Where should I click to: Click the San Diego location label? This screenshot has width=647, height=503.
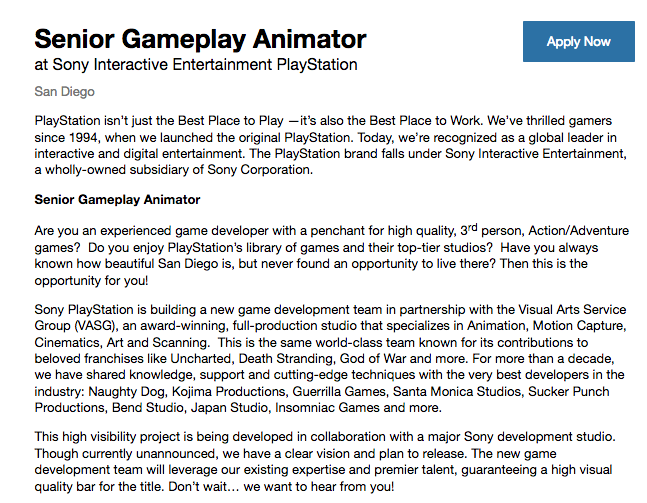point(65,92)
